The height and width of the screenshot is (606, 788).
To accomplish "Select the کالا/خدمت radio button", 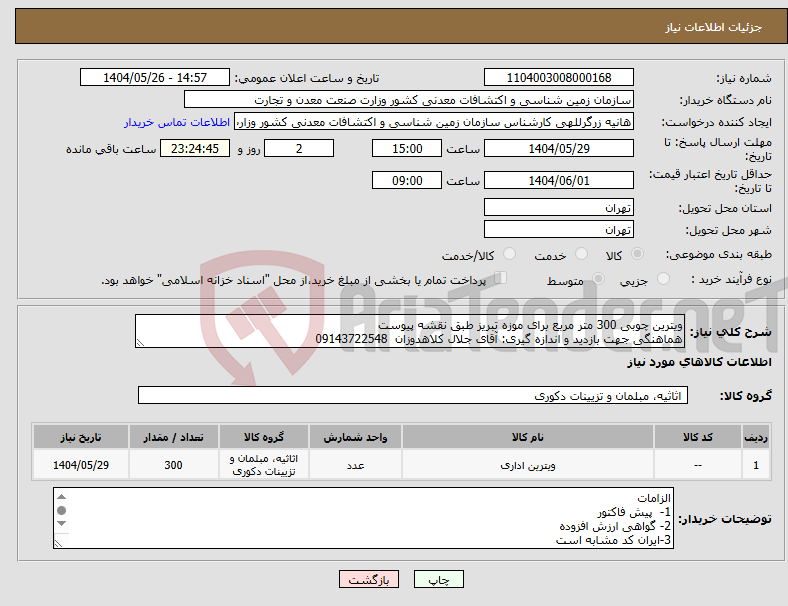I will click(509, 254).
